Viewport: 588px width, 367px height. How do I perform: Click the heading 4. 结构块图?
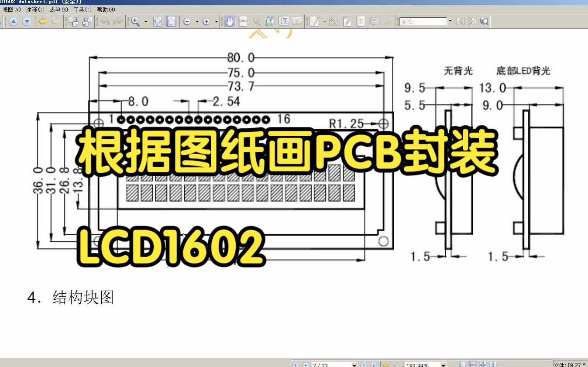71,298
